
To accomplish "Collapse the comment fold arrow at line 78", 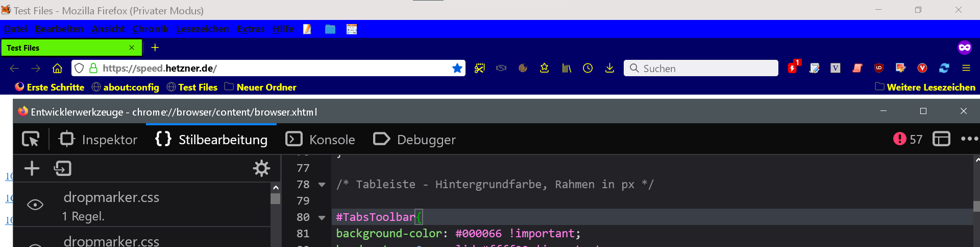I will click(322, 185).
